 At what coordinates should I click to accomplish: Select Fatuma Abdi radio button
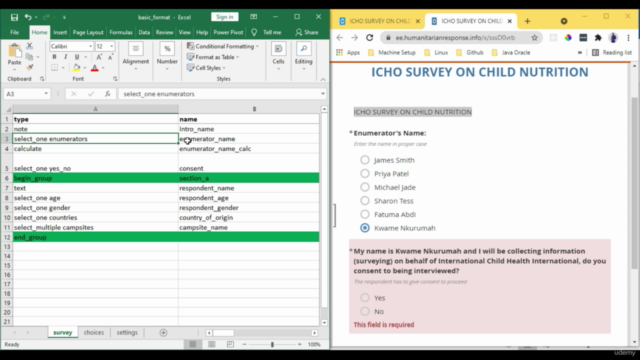coord(365,214)
